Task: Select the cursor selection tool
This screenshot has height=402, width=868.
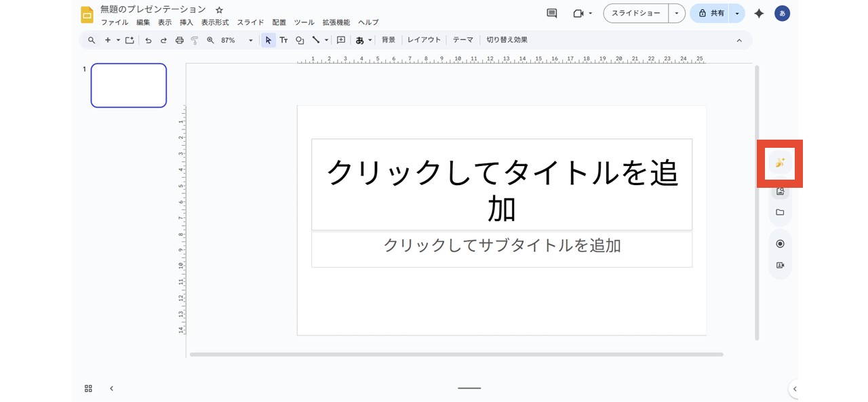Action: tap(268, 40)
